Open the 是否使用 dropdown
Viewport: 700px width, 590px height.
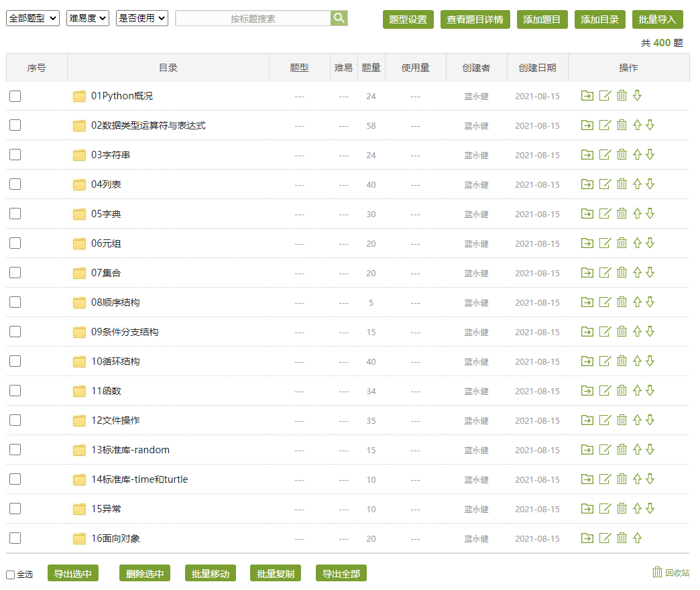[142, 18]
